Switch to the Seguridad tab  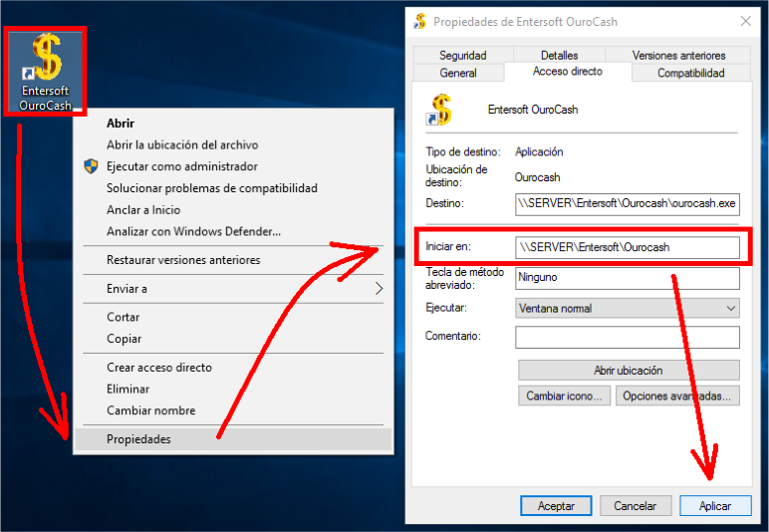[x=463, y=55]
